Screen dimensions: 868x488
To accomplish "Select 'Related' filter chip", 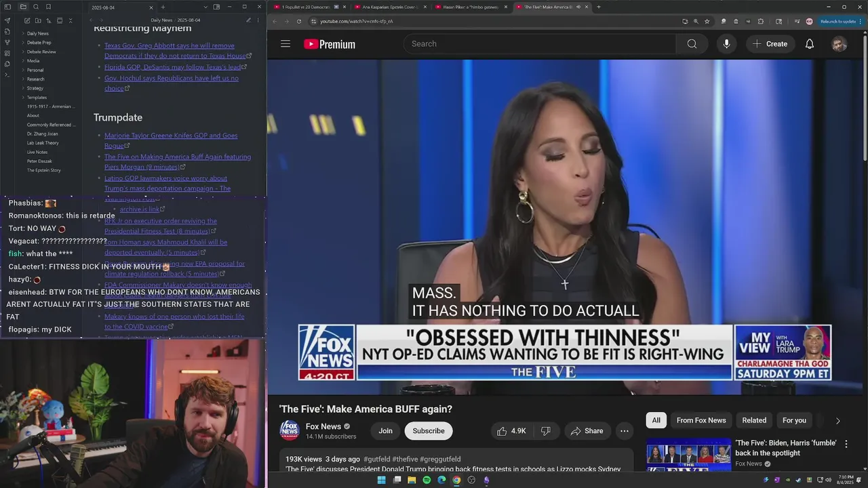I will 754,420.
